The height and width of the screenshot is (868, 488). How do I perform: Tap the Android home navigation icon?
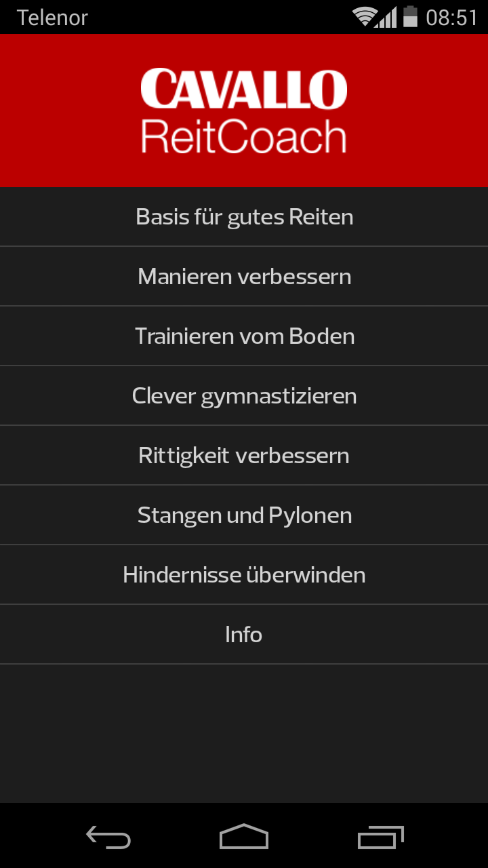click(244, 837)
